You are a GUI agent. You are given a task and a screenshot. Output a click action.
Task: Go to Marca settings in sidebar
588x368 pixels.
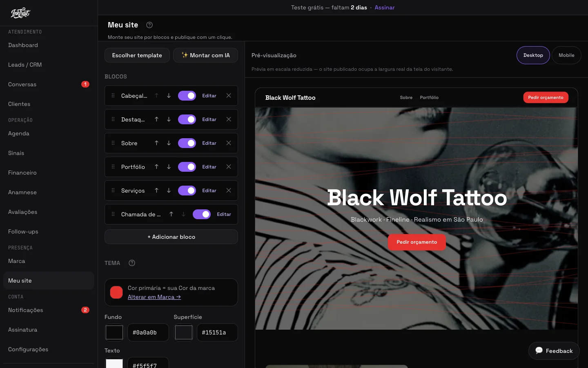pyautogui.click(x=49, y=261)
